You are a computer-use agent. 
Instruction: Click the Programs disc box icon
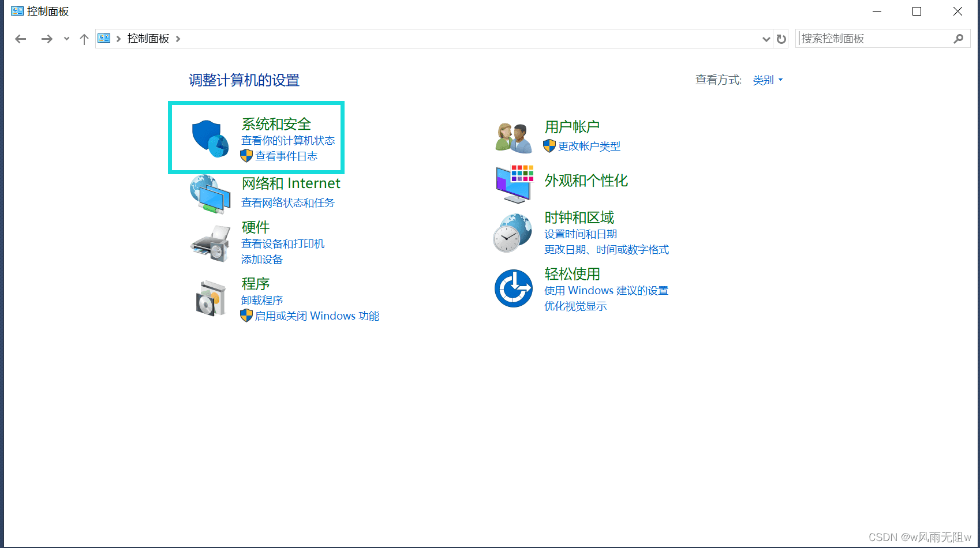click(211, 298)
